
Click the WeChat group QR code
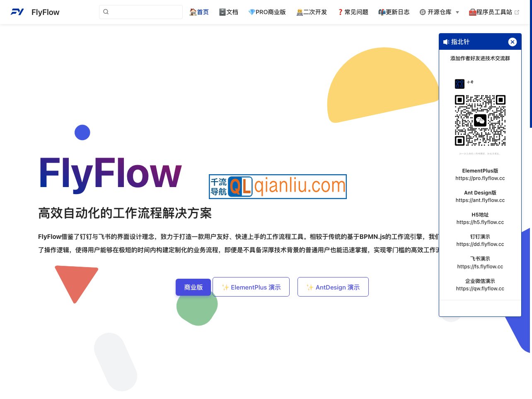(480, 120)
